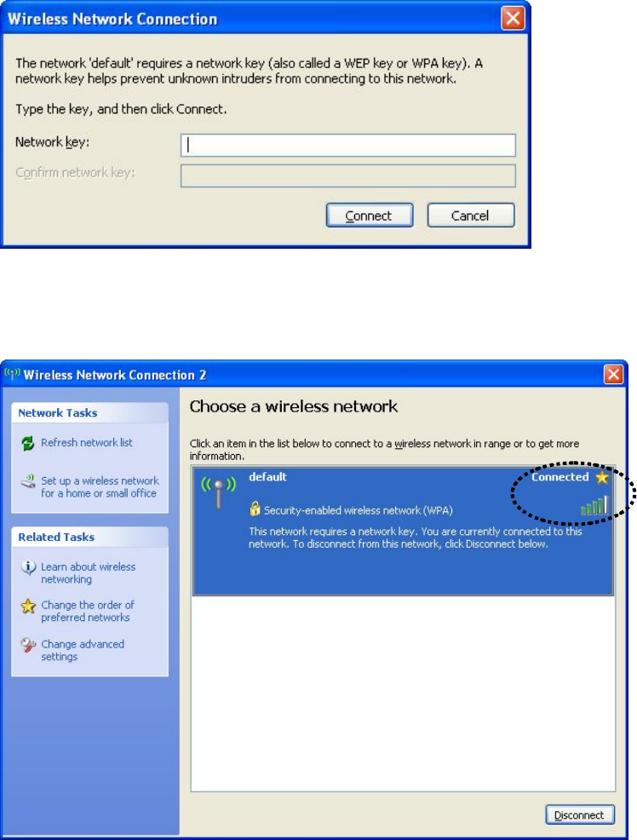This screenshot has height=840, width=637.
Task: Open Learn about wireless networking link
Action: pyautogui.click(x=89, y=572)
